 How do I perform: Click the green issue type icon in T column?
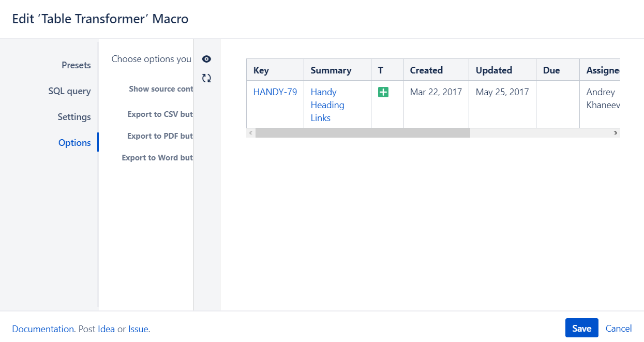coord(386,92)
